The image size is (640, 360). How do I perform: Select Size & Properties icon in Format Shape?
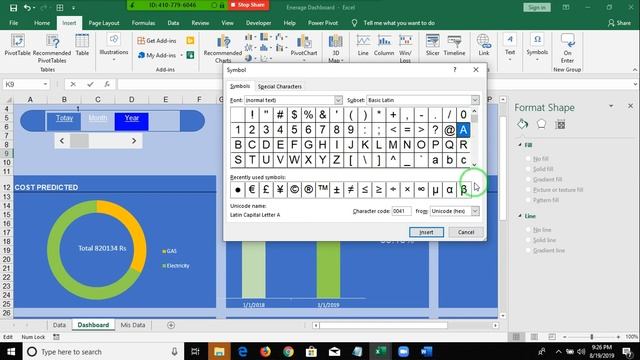(560, 124)
